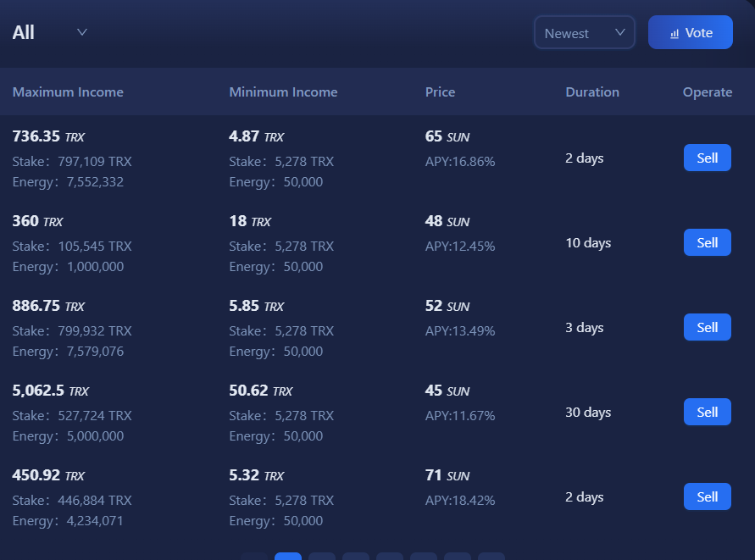The height and width of the screenshot is (560, 755).
Task: Click the Price column header
Action: [440, 92]
